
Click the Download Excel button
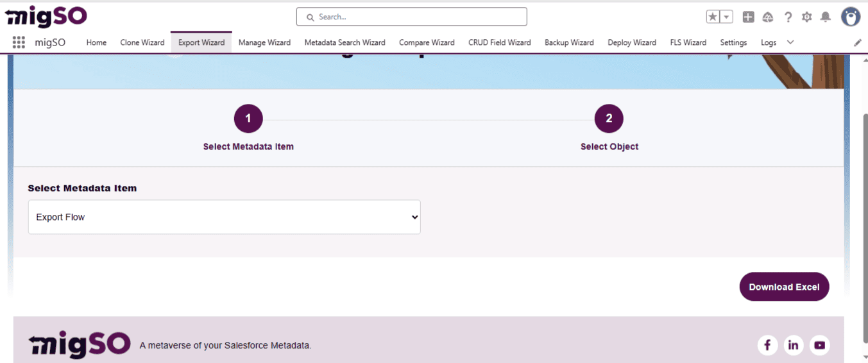784,287
